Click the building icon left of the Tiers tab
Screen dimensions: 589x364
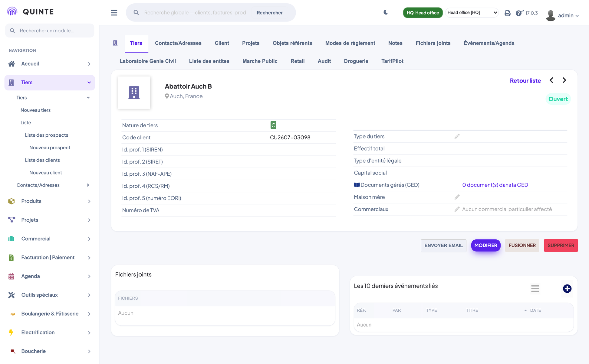coord(115,43)
